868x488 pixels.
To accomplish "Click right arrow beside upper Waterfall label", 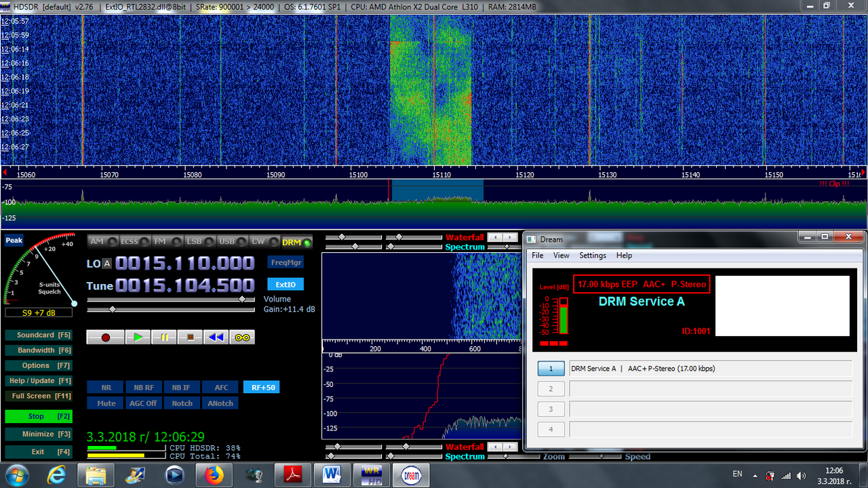I will [509, 237].
